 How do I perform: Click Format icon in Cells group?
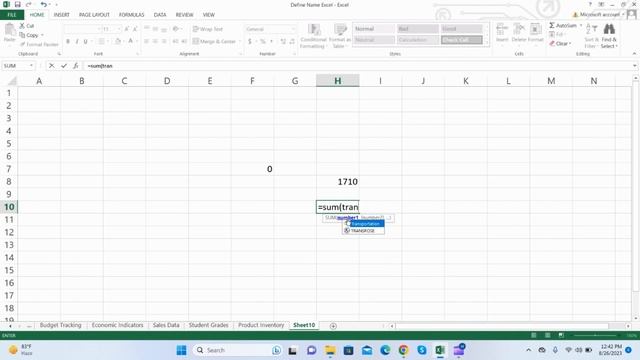pyautogui.click(x=535, y=29)
